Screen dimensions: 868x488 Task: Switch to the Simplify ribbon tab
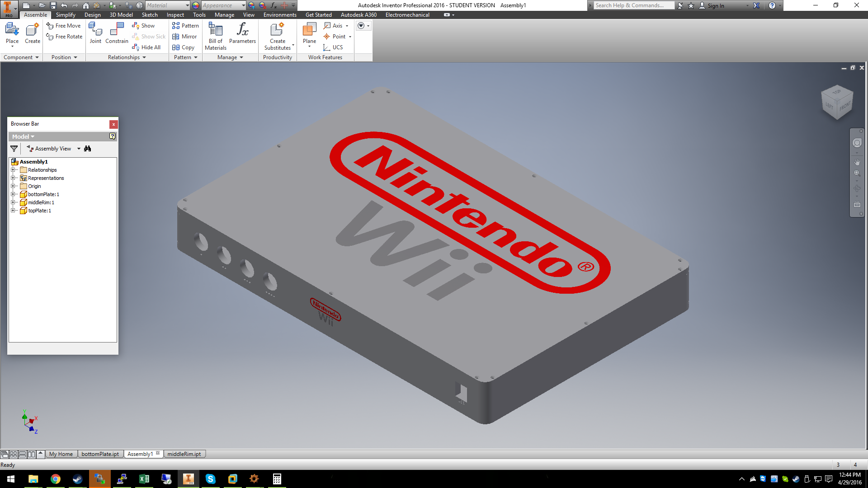click(66, 15)
